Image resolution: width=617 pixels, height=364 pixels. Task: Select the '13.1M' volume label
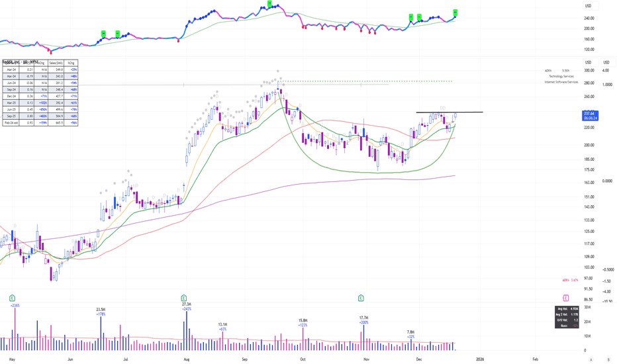(x=222, y=325)
